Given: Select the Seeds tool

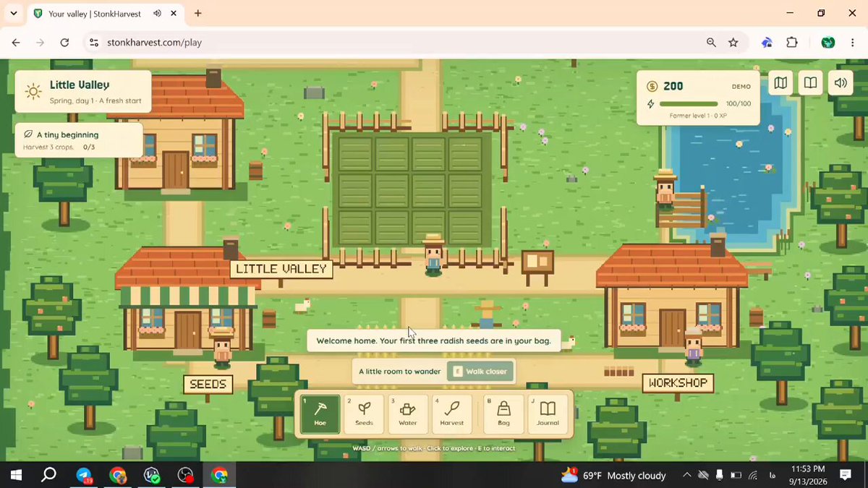Looking at the screenshot, I should (x=364, y=414).
